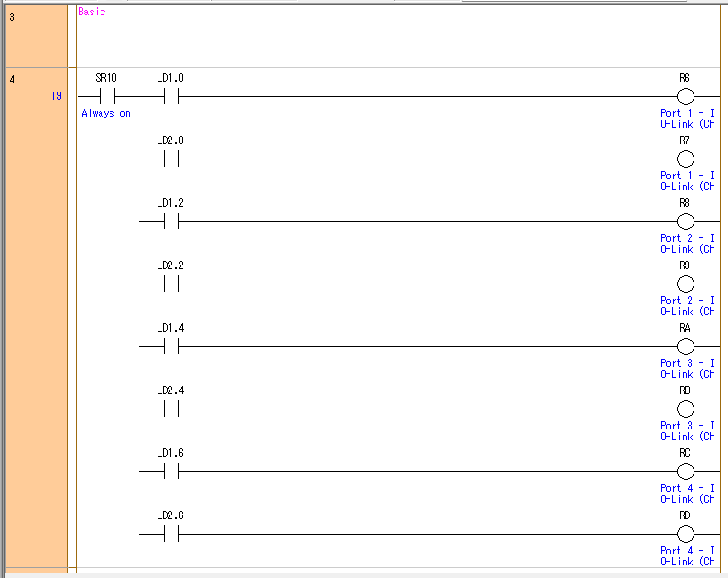Select the R7 output coil
The image size is (728, 578).
[685, 159]
